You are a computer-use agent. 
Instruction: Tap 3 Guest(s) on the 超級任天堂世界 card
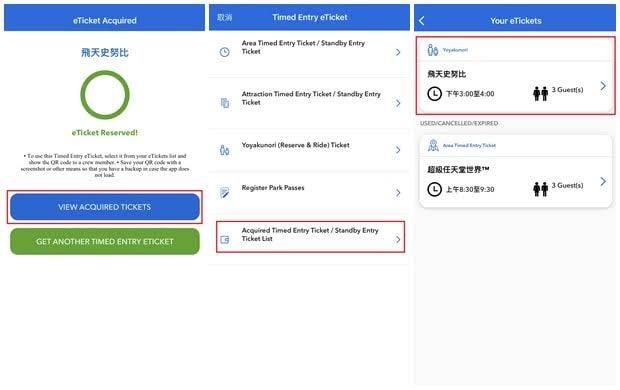point(567,186)
